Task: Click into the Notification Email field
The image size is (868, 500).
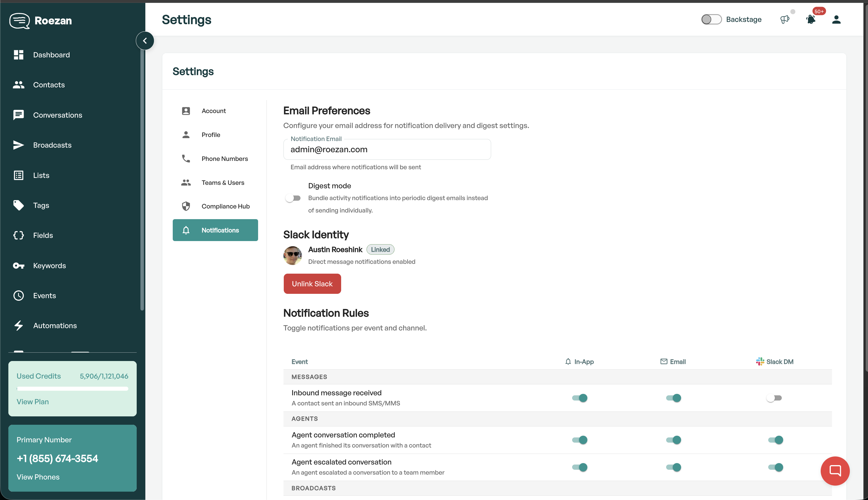Action: [x=387, y=150]
